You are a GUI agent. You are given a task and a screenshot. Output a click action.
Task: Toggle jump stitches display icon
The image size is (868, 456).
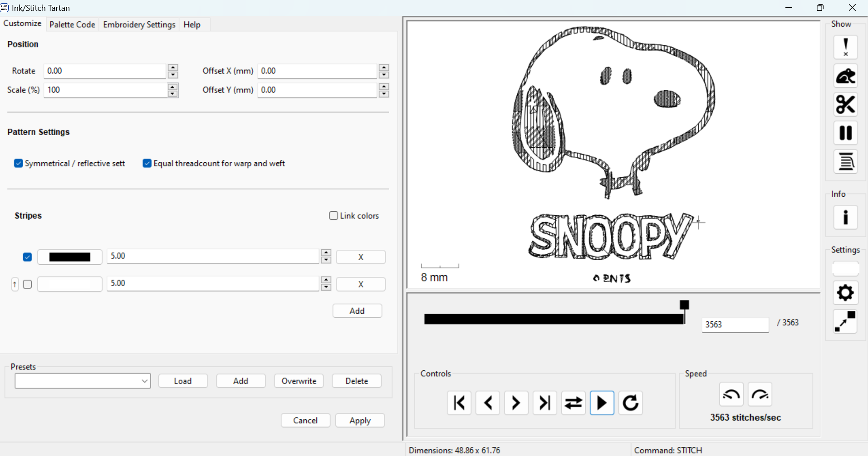click(845, 76)
